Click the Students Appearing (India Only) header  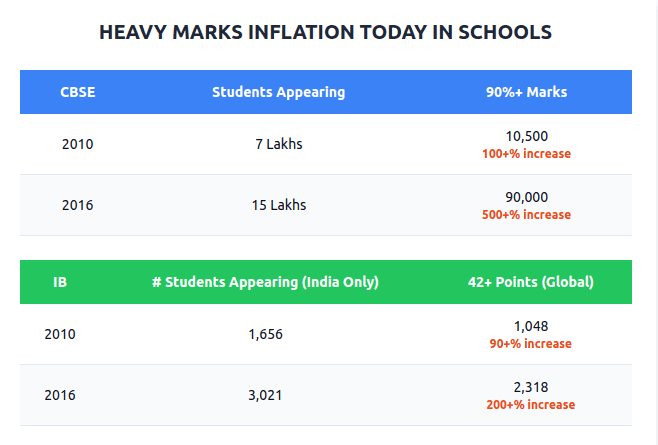(x=265, y=282)
